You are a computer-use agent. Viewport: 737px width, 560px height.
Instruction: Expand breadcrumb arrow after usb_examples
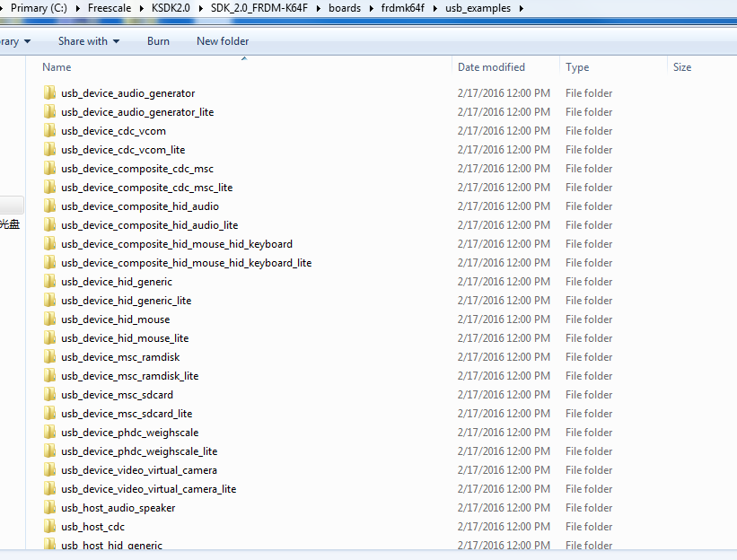coord(522,8)
